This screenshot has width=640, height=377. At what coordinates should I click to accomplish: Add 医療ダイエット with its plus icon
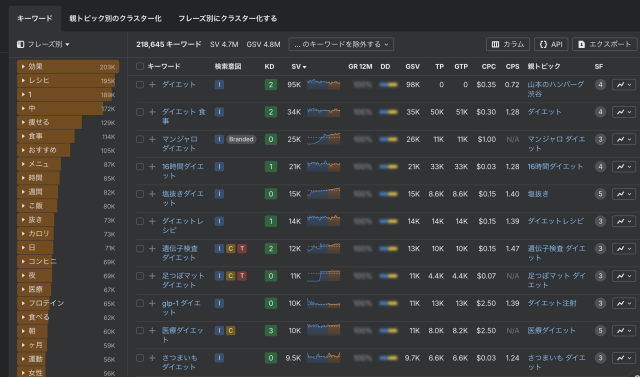click(152, 330)
